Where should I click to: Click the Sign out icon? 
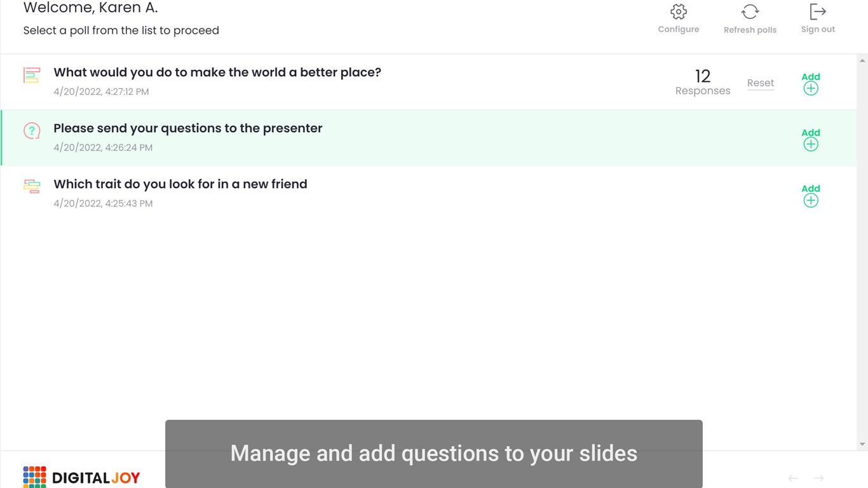(817, 12)
